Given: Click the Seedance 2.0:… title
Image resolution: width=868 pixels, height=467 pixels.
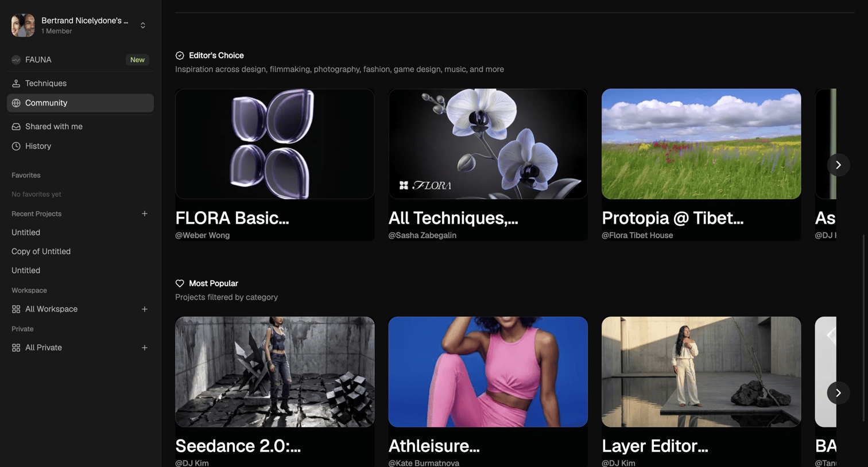Looking at the screenshot, I should (x=238, y=446).
